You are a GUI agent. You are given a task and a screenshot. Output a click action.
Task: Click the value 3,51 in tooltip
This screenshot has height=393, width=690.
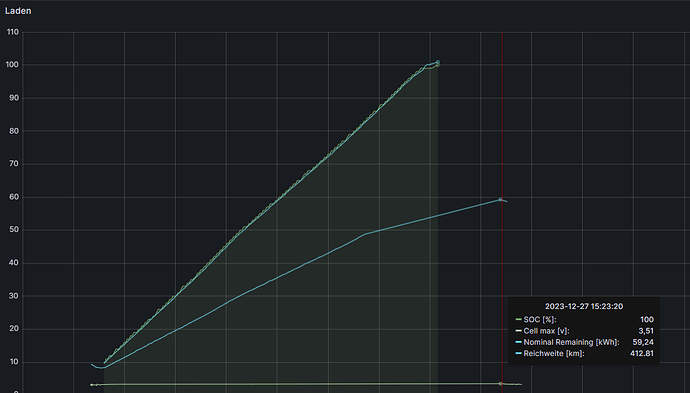(x=646, y=331)
